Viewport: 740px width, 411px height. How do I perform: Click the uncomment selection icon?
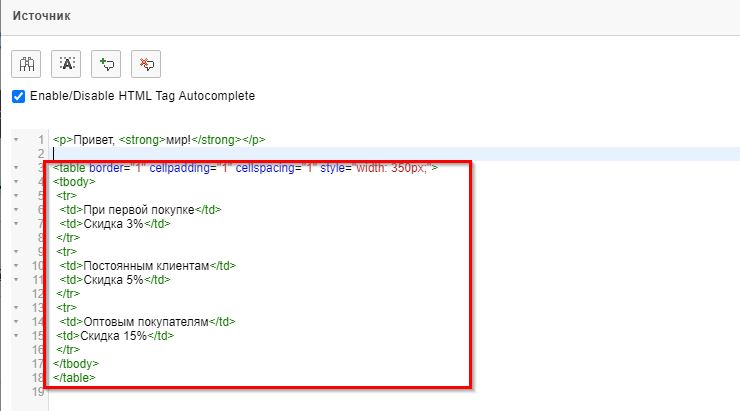[x=146, y=64]
